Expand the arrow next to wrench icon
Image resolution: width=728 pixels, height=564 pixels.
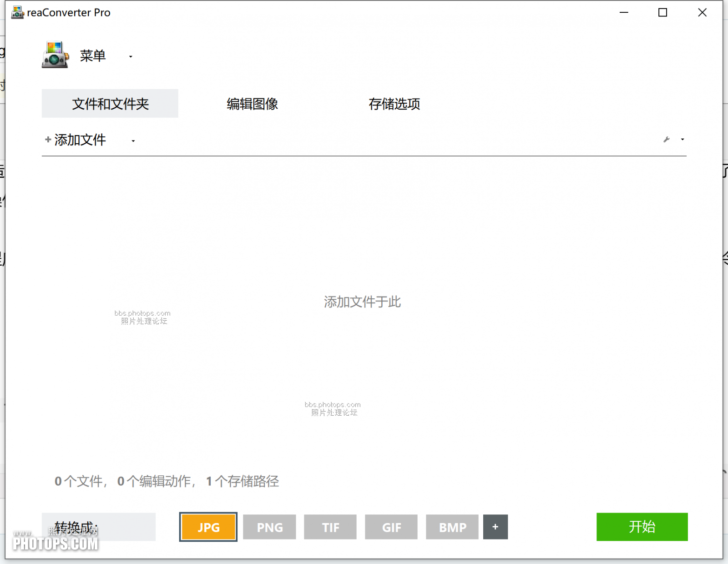tap(682, 140)
